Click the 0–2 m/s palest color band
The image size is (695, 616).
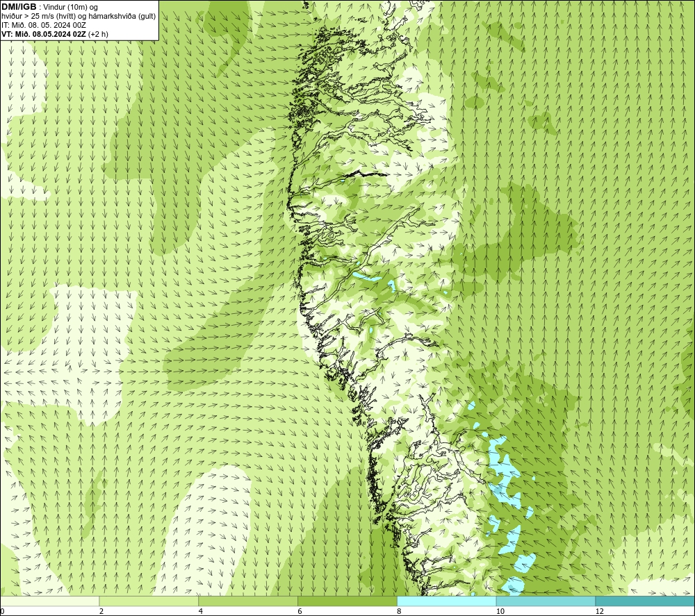49,601
